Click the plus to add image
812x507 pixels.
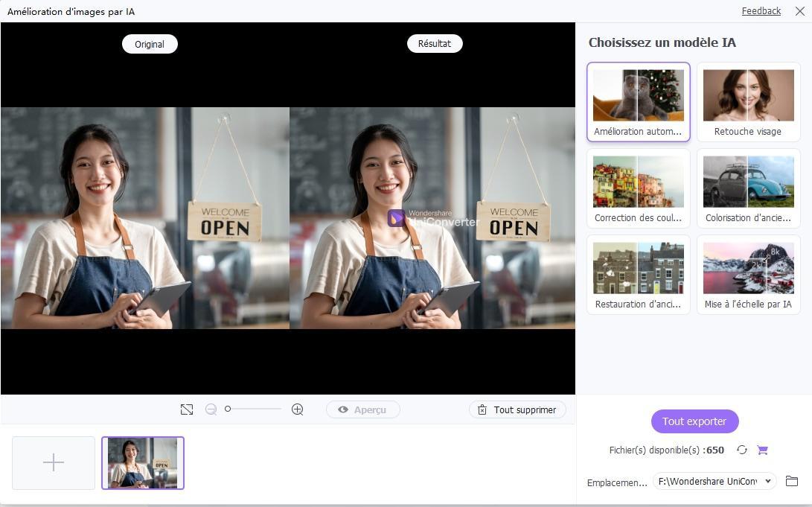click(x=54, y=462)
